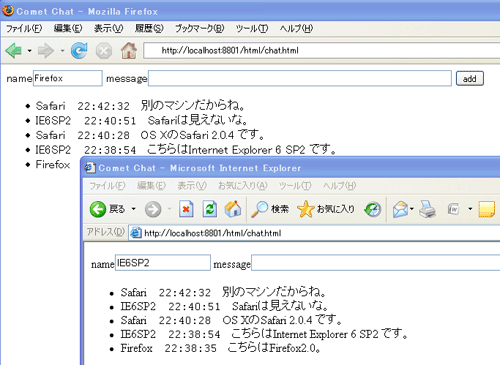Open Internet Explorer ファイル(F) menu
This screenshot has height=365, width=500.
click(107, 186)
